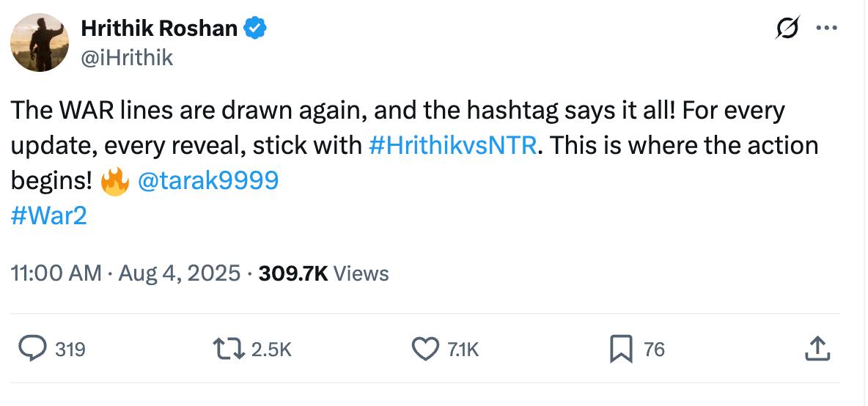
Task: Click the 11:00 AM Aug 4, 2025 timestamp
Action: [x=125, y=273]
